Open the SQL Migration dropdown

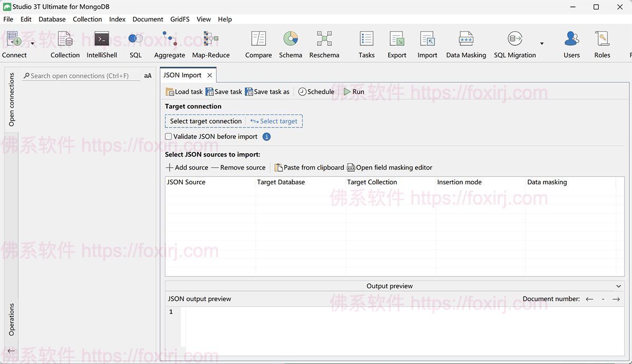tap(541, 44)
